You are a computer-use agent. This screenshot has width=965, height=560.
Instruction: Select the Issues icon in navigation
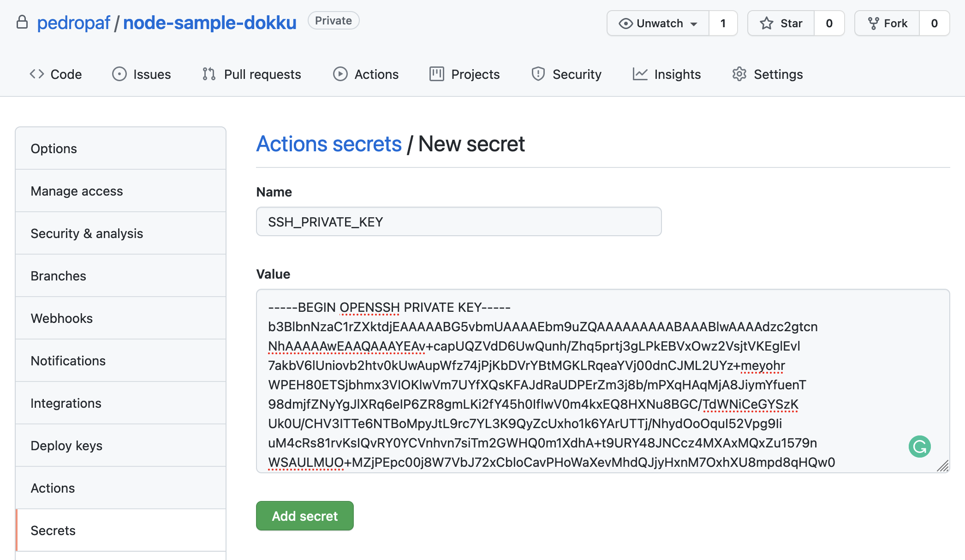[x=119, y=74]
